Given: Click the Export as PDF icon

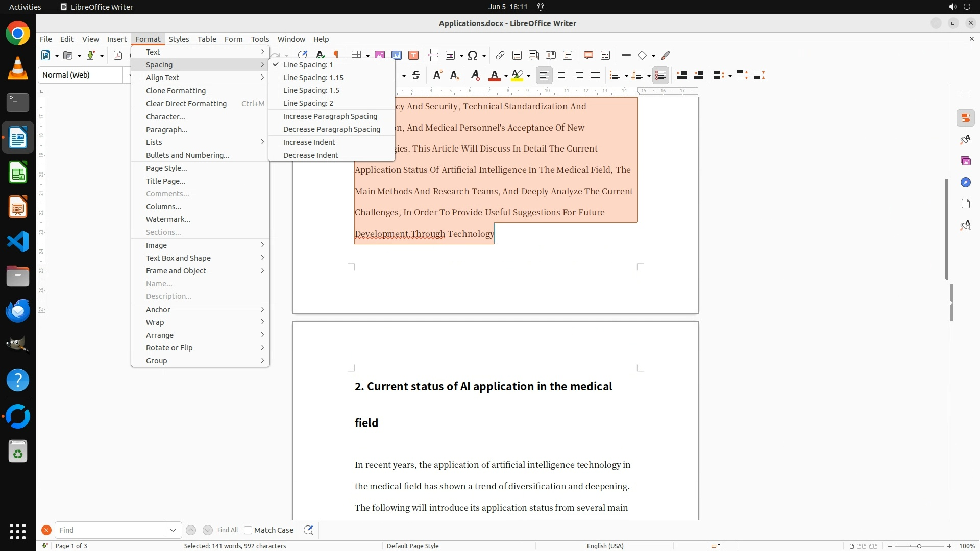Looking at the screenshot, I should tap(118, 55).
